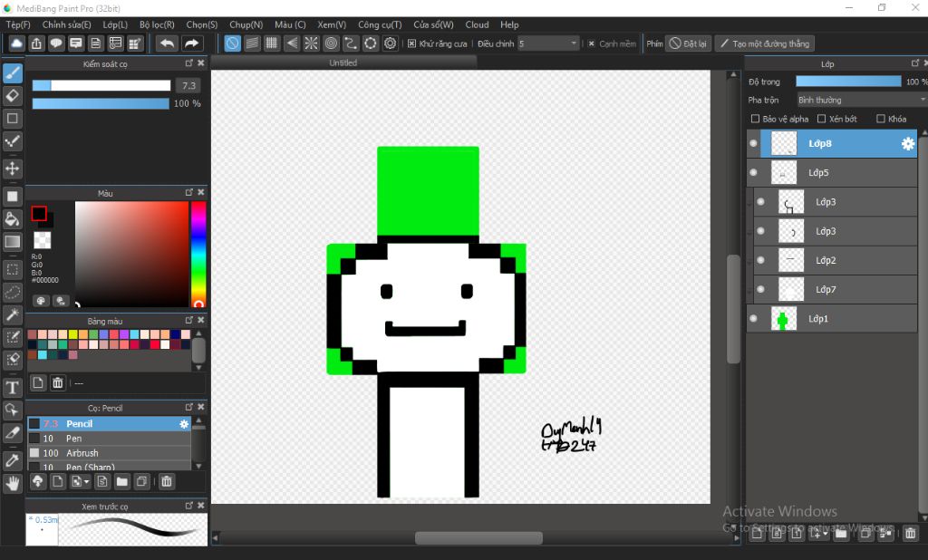Image resolution: width=928 pixels, height=560 pixels.
Task: Click the Redo arrow
Action: (191, 43)
